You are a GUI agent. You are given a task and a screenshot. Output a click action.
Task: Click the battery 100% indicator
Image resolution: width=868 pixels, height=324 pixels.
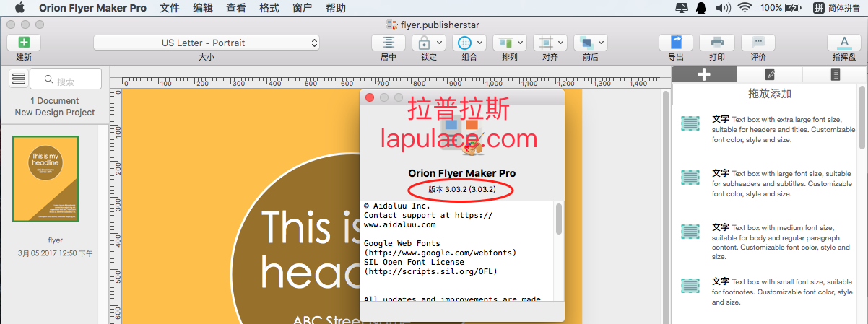pyautogui.click(x=781, y=8)
